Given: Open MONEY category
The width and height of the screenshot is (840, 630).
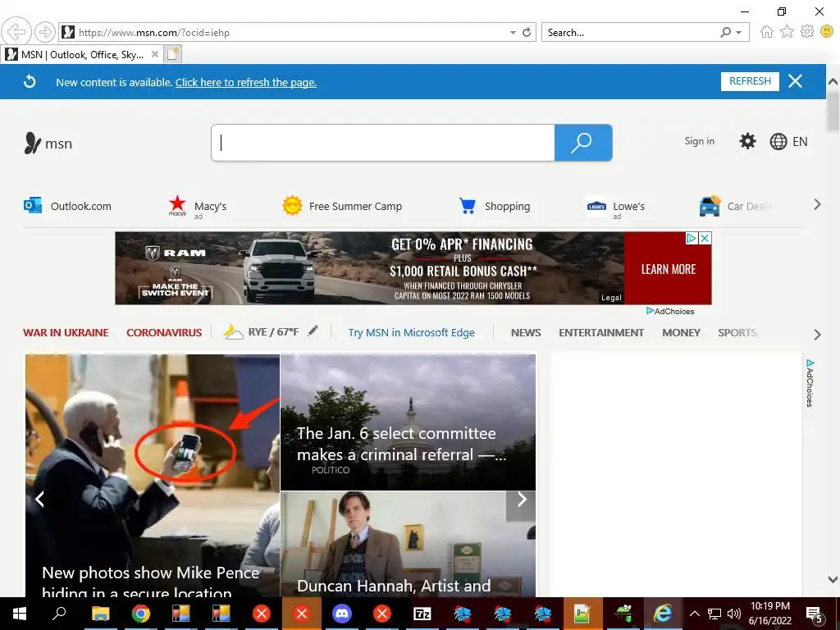Looking at the screenshot, I should (681, 333).
